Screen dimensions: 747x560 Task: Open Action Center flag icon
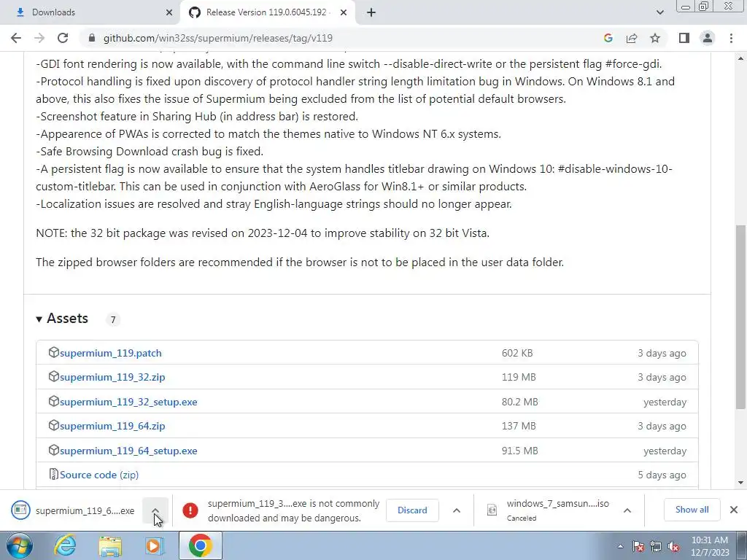point(638,547)
